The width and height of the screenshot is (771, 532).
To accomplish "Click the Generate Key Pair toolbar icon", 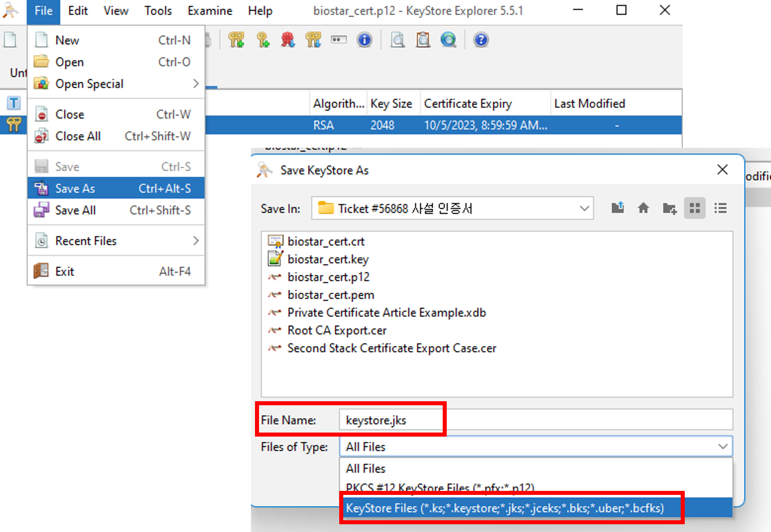I will [236, 40].
